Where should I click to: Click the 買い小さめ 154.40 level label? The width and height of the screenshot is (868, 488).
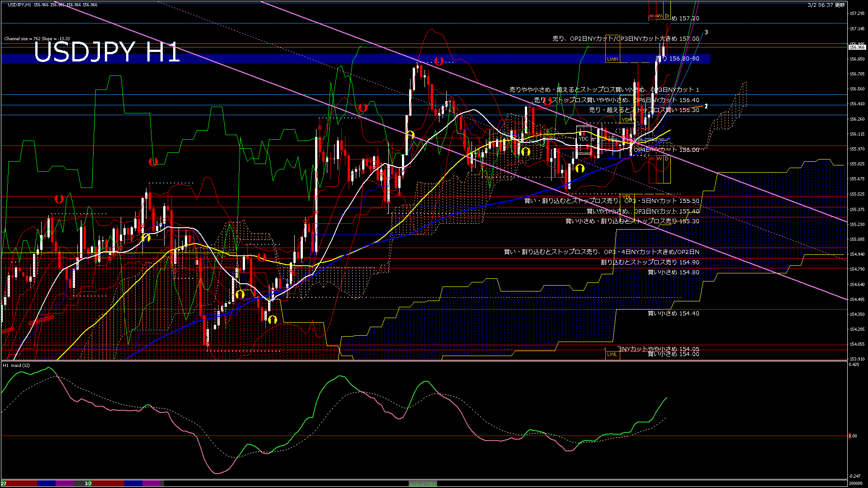(x=673, y=313)
